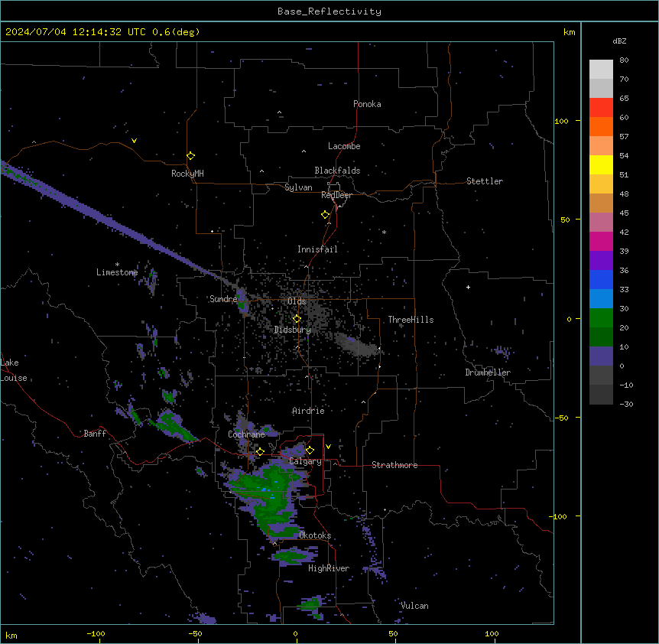
Task: Click the RockyMH label
Action: tap(187, 174)
